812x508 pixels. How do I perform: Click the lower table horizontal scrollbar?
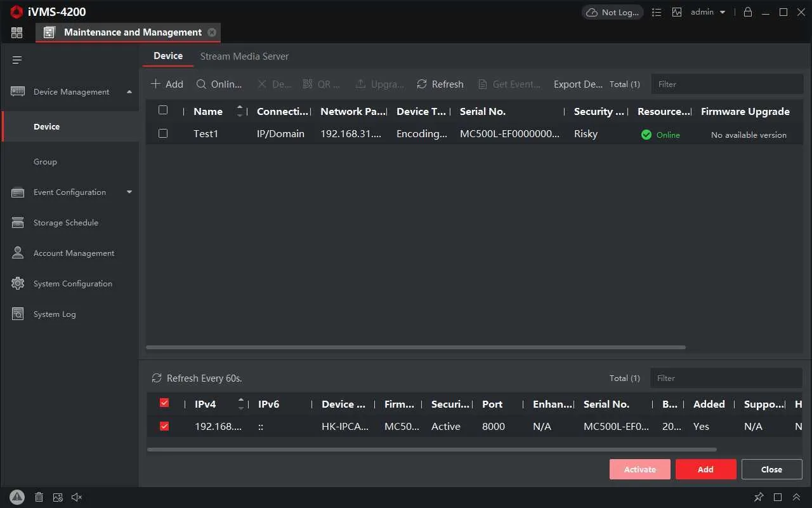pyautogui.click(x=431, y=450)
